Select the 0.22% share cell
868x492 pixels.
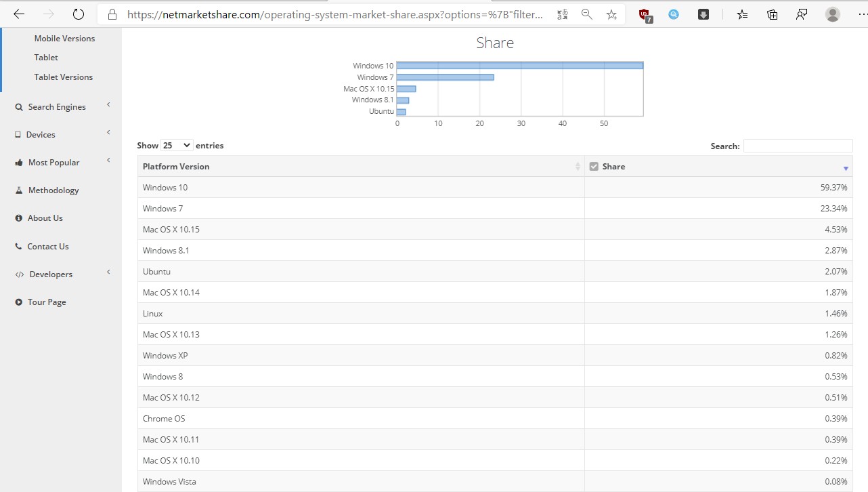point(718,461)
